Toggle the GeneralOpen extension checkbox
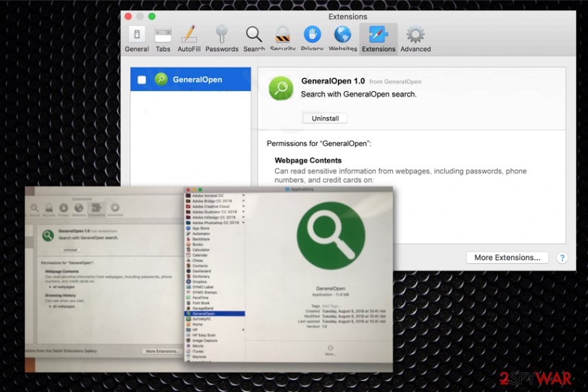 point(142,79)
